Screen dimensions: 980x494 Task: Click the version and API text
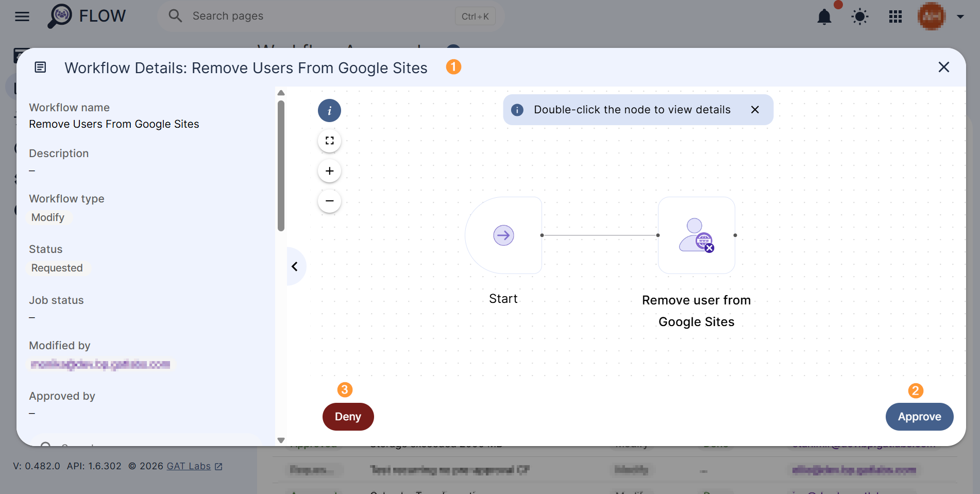67,466
